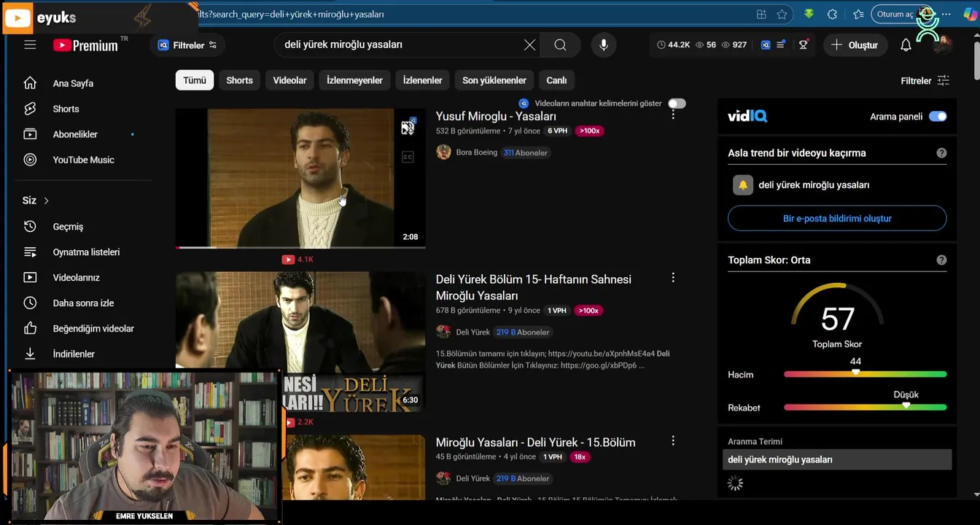Click the search magnifier button
The width and height of the screenshot is (980, 525).
click(560, 45)
